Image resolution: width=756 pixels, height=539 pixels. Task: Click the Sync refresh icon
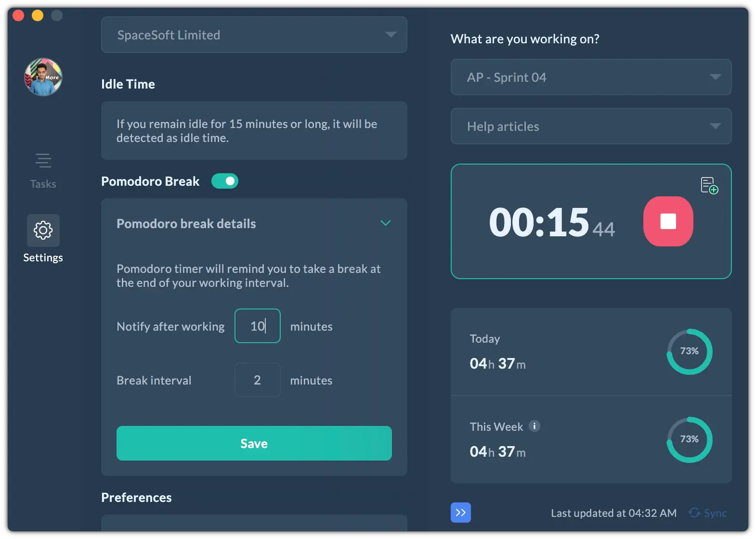694,513
